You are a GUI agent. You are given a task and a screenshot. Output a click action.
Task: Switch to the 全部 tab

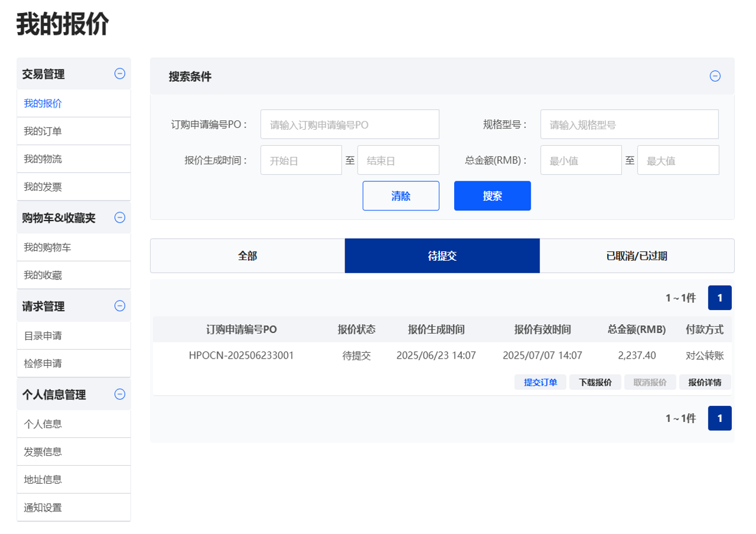[247, 256]
